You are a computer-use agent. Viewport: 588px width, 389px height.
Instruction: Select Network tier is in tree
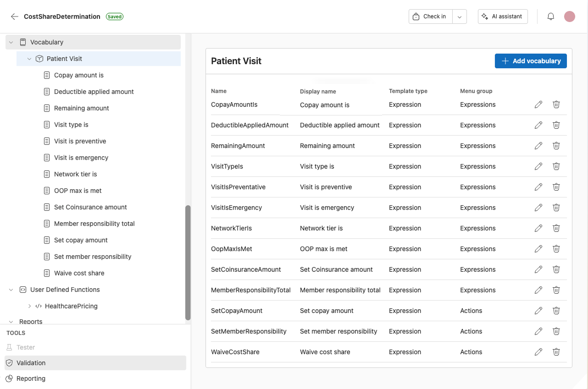[76, 174]
